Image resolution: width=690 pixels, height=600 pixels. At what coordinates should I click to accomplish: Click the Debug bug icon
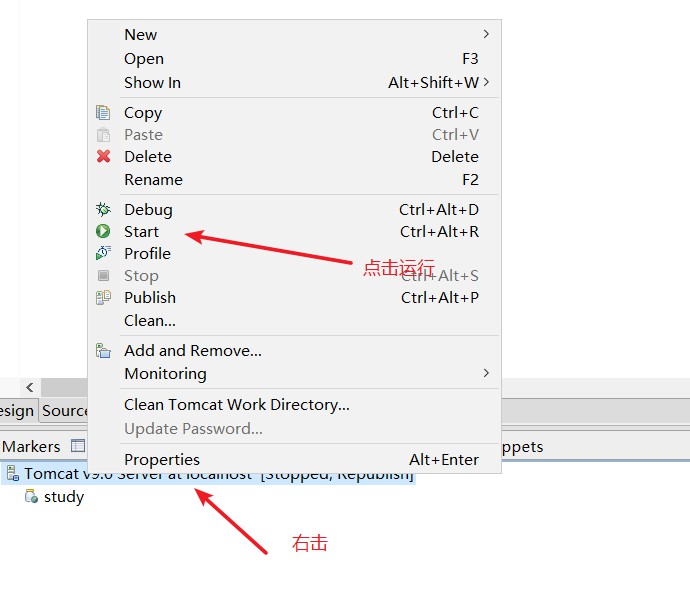[x=103, y=210]
